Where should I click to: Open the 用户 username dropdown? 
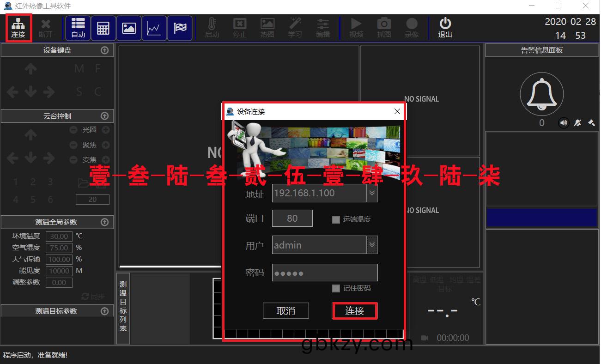372,245
